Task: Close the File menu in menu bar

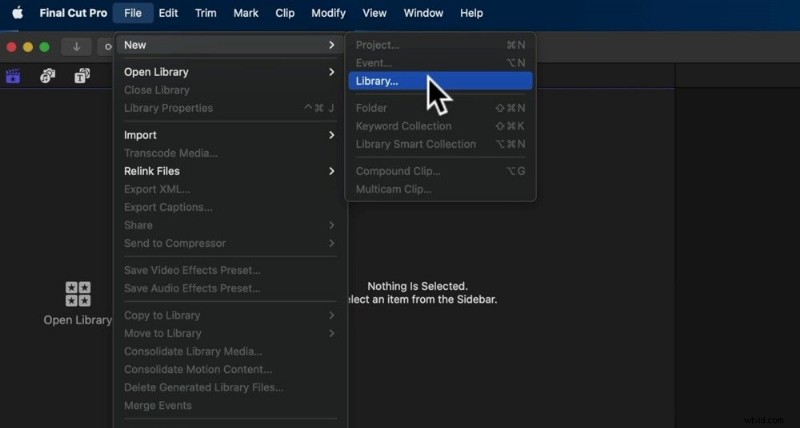Action: click(x=133, y=13)
